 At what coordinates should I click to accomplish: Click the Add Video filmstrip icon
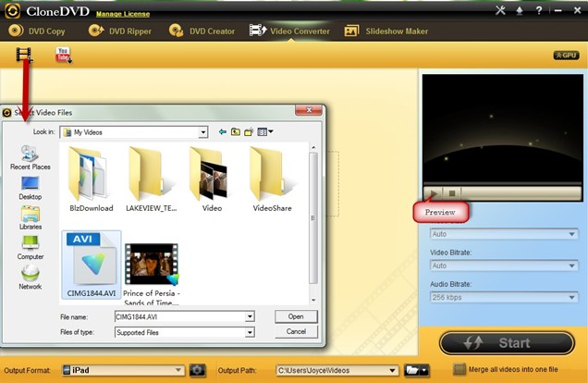pyautogui.click(x=24, y=55)
